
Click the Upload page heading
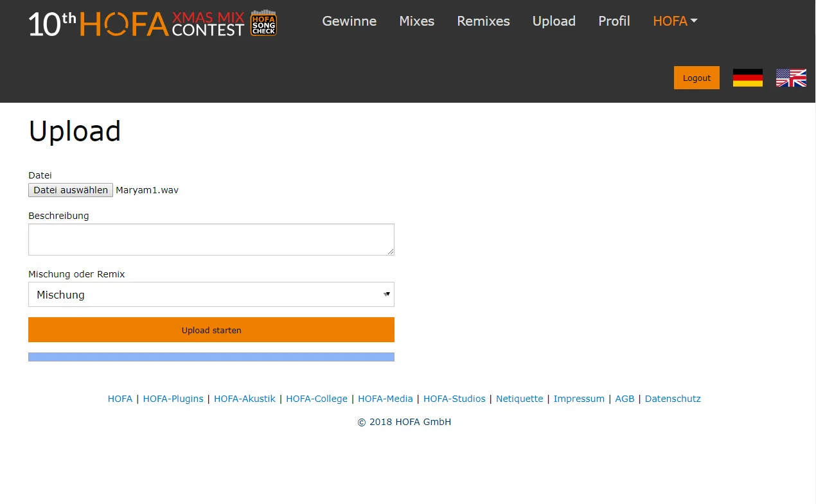point(75,131)
